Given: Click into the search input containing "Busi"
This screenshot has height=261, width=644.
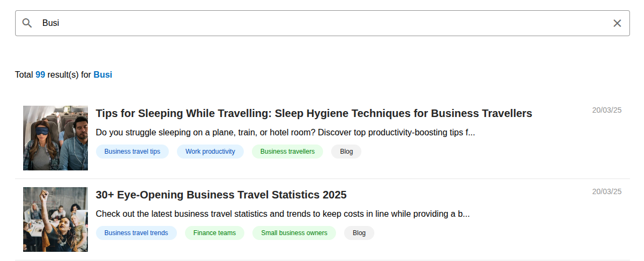Looking at the screenshot, I should (324, 23).
